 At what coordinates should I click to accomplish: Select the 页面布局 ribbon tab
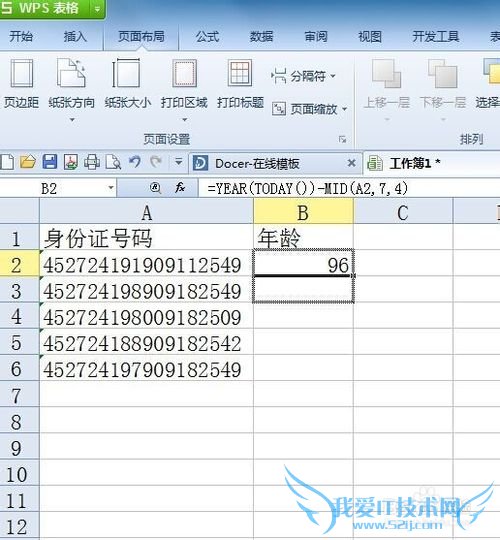[x=141, y=36]
